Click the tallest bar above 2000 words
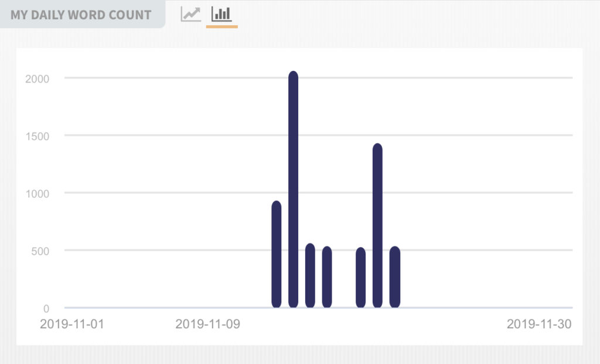Viewport: 600px width, 364px height. [x=293, y=189]
